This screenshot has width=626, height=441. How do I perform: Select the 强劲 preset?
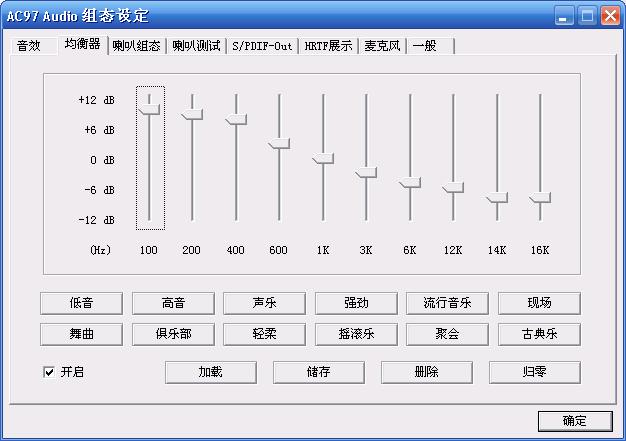[356, 303]
